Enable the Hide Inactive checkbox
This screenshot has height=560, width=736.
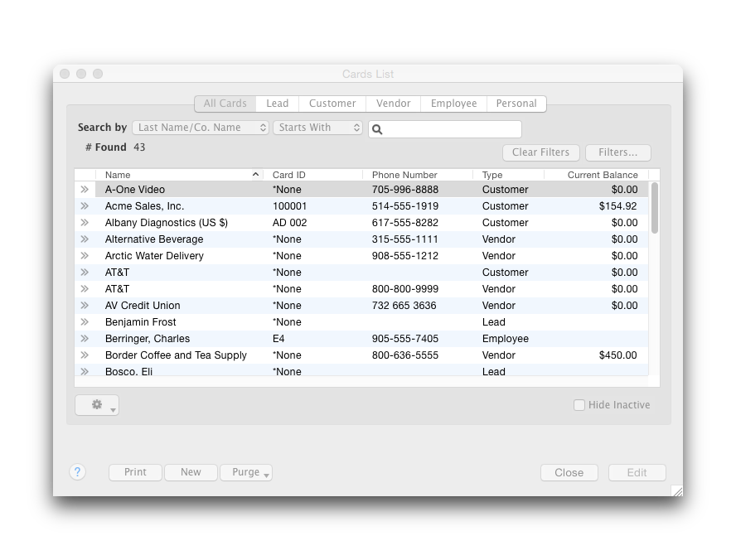click(x=579, y=405)
